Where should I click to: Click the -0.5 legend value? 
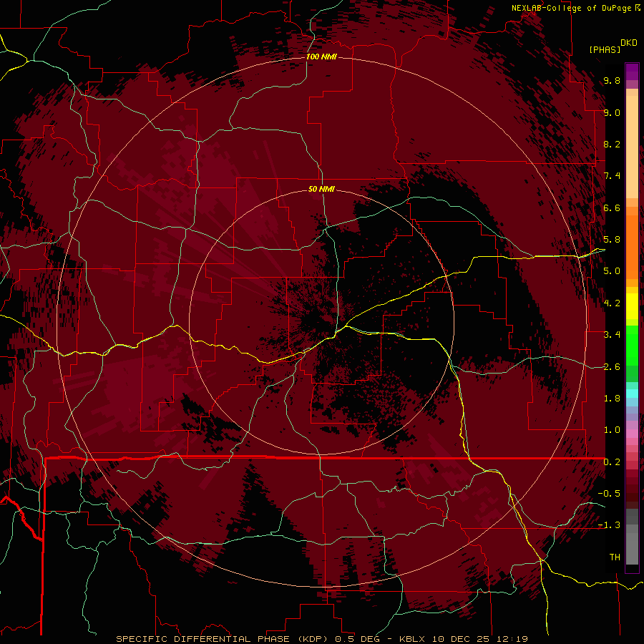609,494
